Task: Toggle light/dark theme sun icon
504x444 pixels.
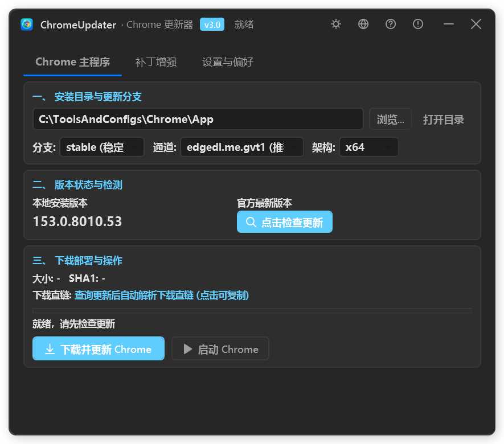Action: (x=336, y=24)
